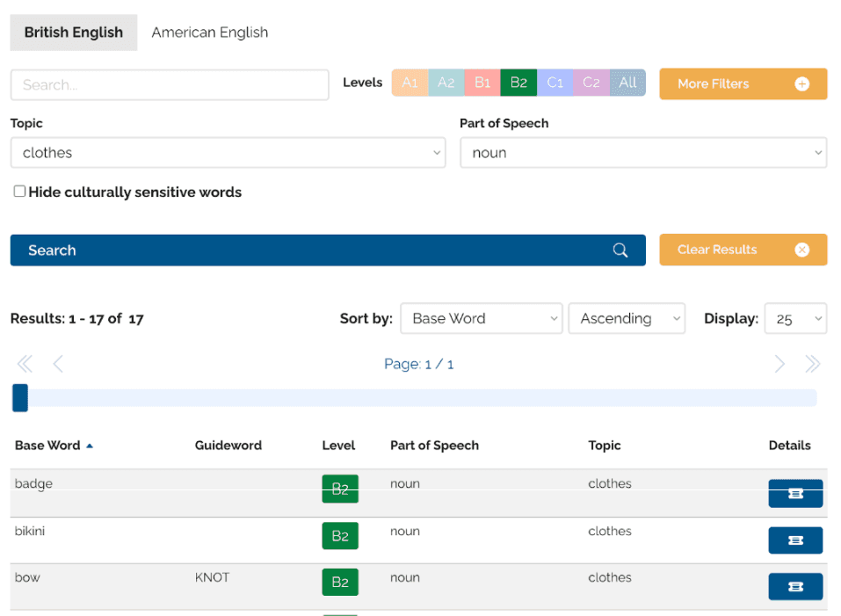The image size is (841, 616).
Task: Expand the Sort by Base Word dropdown
Action: pyautogui.click(x=481, y=319)
